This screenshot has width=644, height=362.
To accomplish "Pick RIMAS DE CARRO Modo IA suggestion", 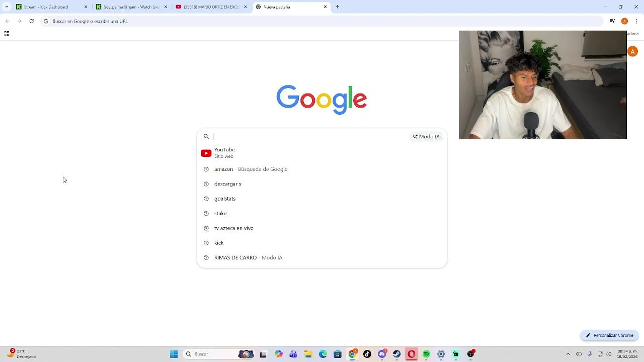I will point(322,257).
